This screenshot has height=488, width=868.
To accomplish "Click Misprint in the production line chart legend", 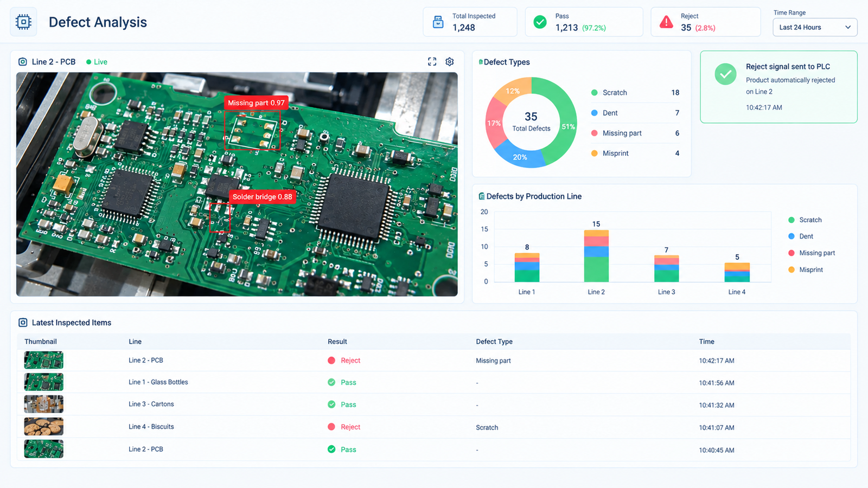I will click(805, 270).
